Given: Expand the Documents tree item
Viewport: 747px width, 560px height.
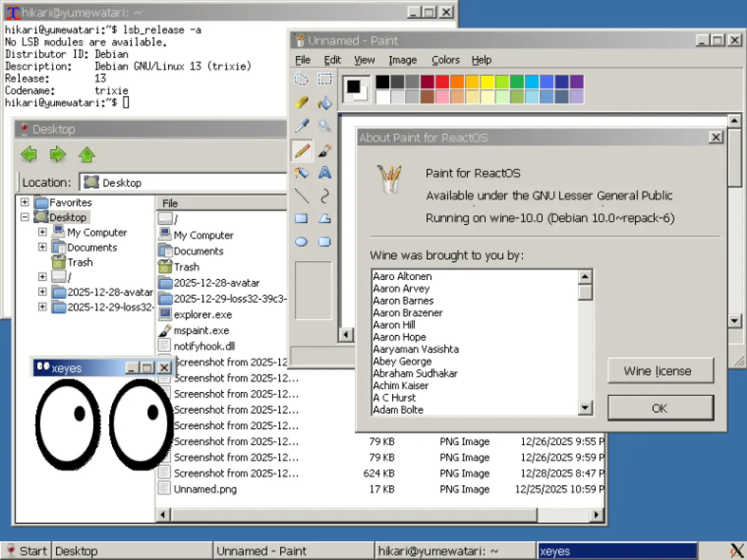Looking at the screenshot, I should click(41, 247).
